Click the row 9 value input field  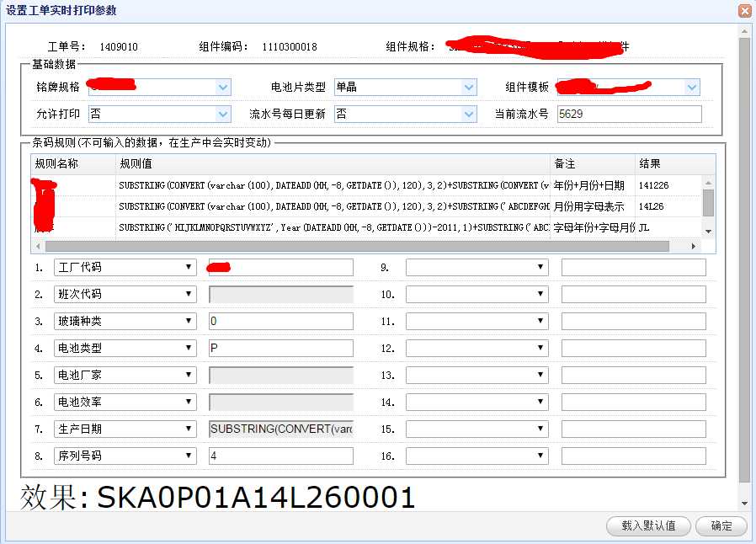point(634,267)
